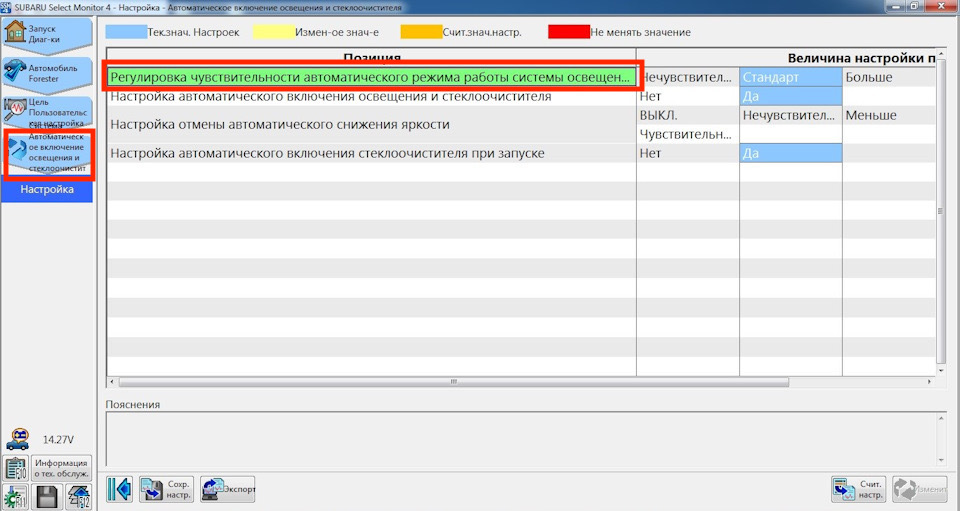Screen dimensions: 960x511
Task: Click the Пояснения box scroll-down arrow
Action: click(941, 461)
